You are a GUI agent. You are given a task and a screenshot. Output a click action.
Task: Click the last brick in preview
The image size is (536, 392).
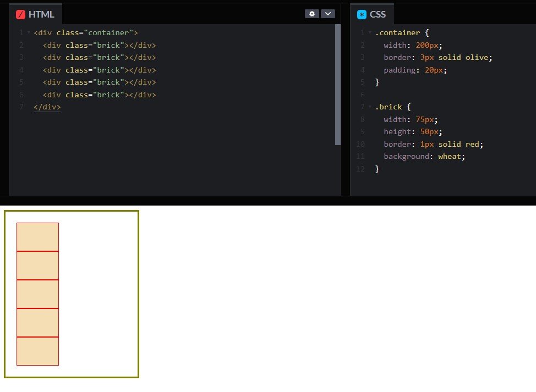point(37,351)
